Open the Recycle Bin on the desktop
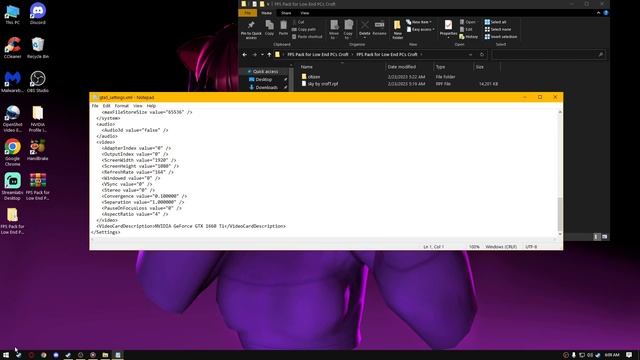This screenshot has height=360, width=640. [38, 47]
